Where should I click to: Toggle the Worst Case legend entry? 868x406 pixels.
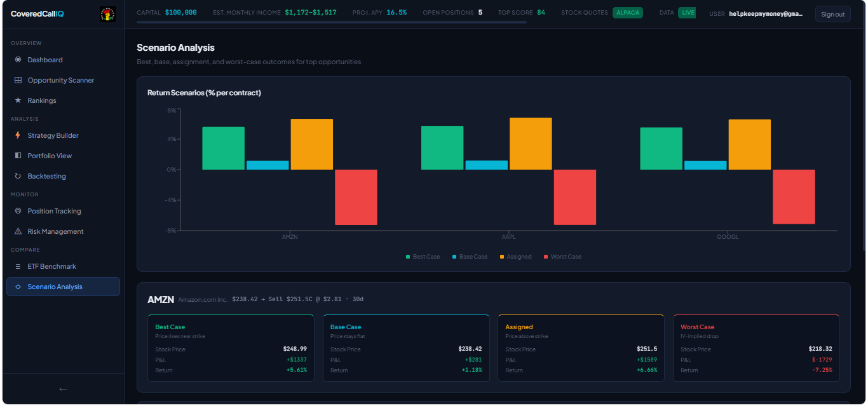coord(562,257)
